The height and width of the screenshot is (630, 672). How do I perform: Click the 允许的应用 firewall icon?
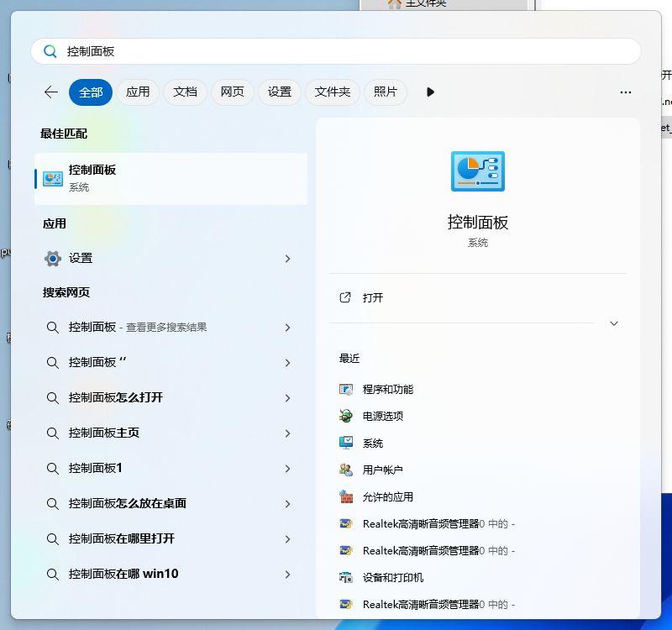tap(346, 496)
